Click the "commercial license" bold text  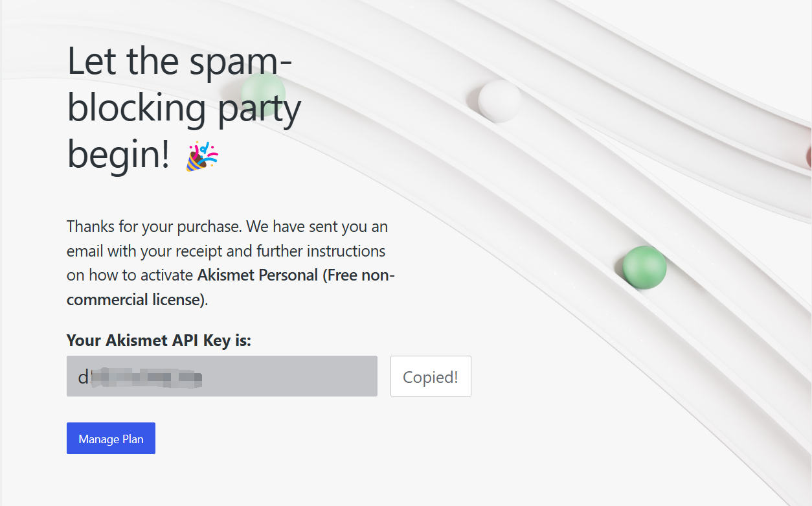click(x=134, y=300)
